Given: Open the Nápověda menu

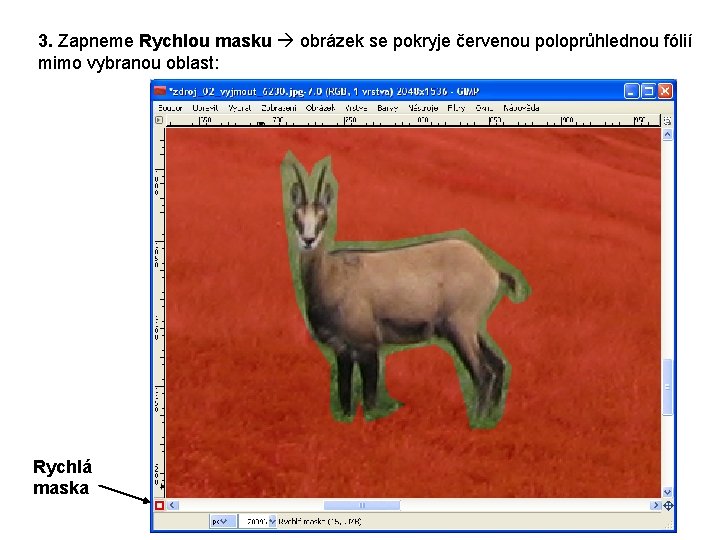Looking at the screenshot, I should [x=521, y=108].
